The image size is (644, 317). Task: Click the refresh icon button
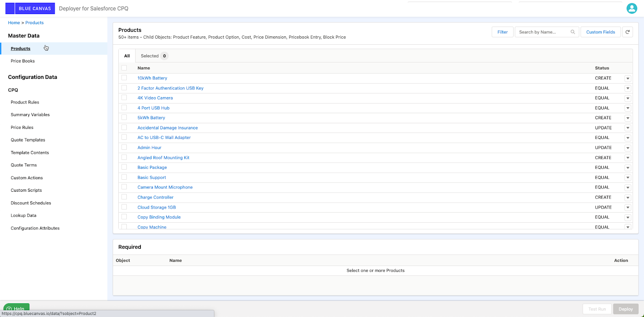(x=627, y=32)
